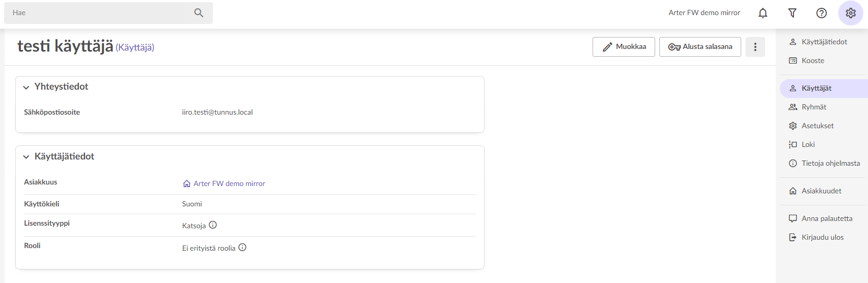
Task: Open Käyttäjät in the sidebar
Action: [816, 89]
